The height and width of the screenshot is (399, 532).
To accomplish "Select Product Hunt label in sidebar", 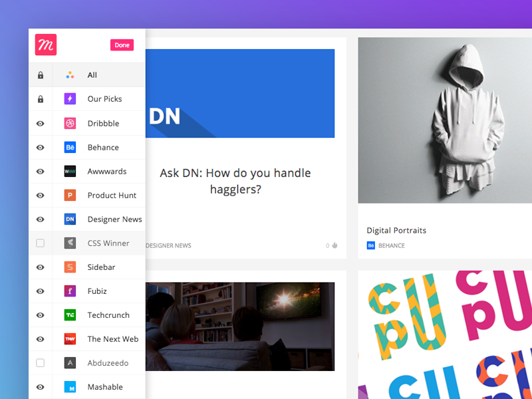I will tap(112, 195).
